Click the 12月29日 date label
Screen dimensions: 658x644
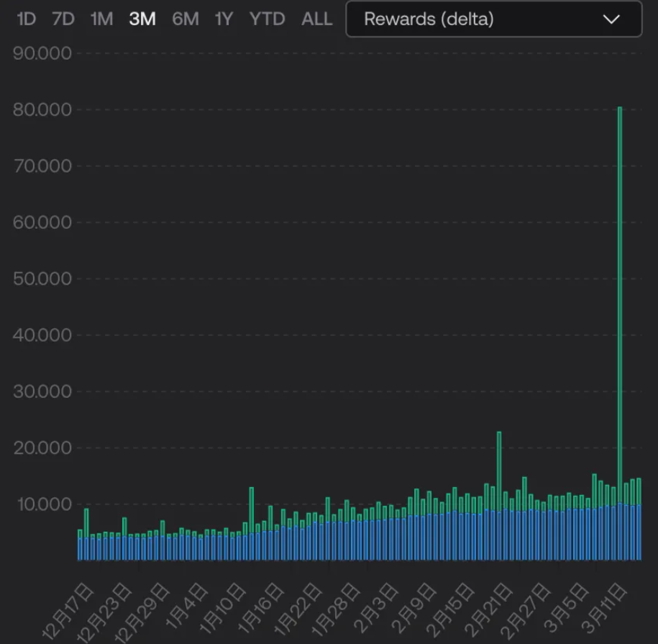144,611
